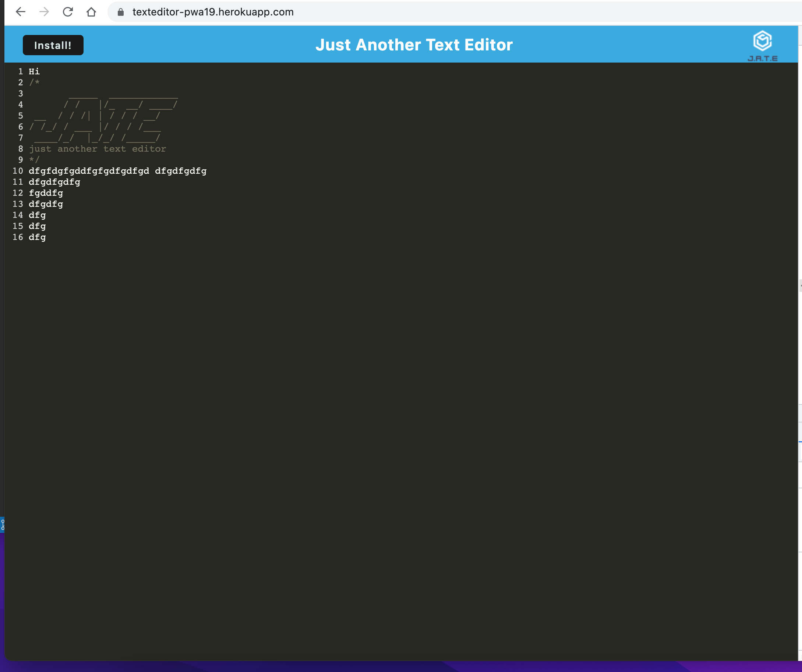Click the browser back arrow
Screen dimensions: 802x672
tap(21, 12)
